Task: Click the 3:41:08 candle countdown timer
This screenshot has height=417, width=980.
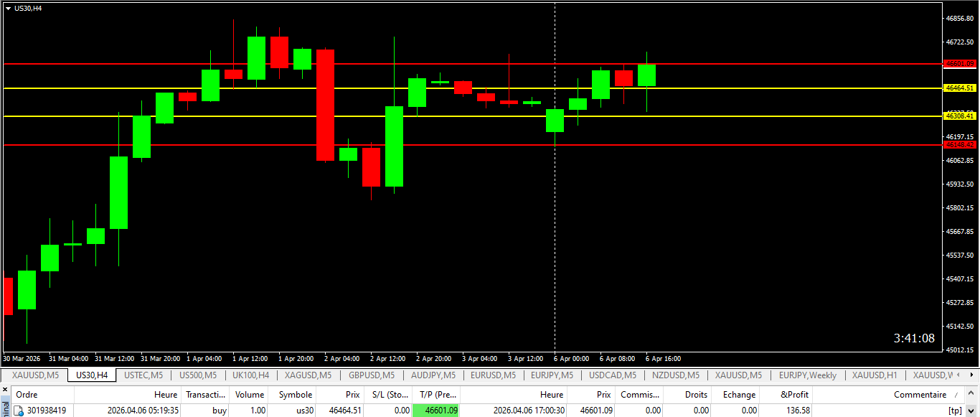Action: (x=914, y=338)
